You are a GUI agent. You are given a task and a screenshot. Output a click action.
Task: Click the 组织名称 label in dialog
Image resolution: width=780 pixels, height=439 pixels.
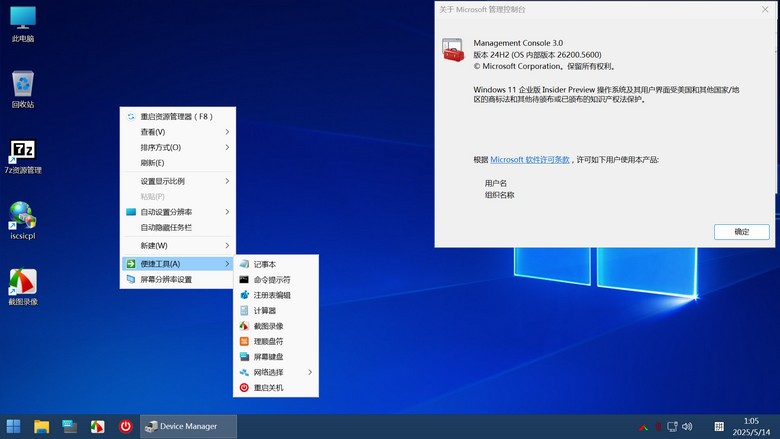coord(499,195)
